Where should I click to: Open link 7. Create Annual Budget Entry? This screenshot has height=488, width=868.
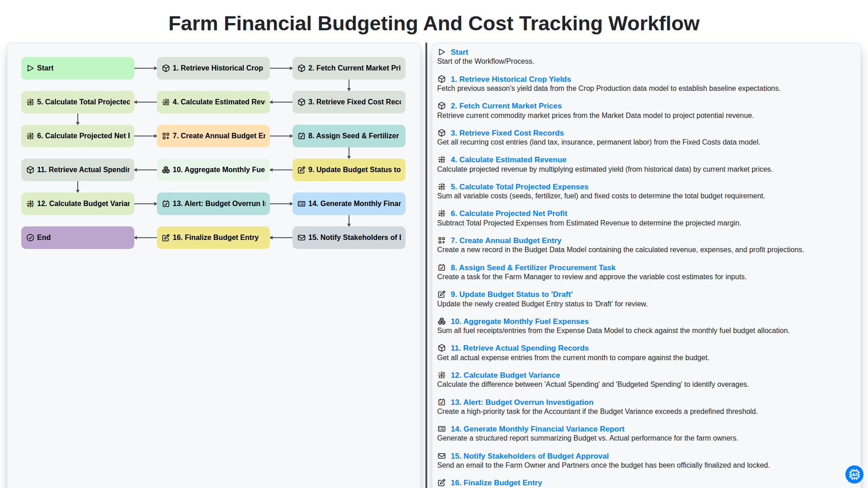click(x=506, y=240)
